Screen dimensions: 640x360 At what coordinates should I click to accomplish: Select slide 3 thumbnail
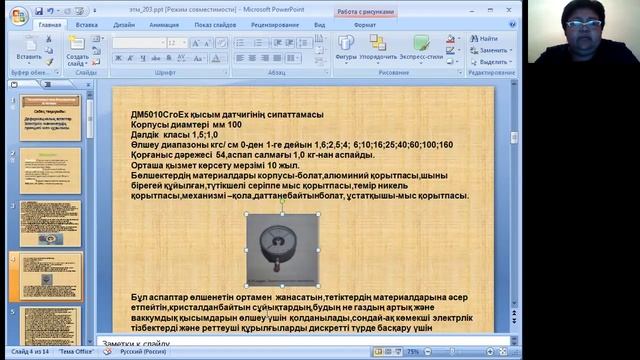click(50, 224)
